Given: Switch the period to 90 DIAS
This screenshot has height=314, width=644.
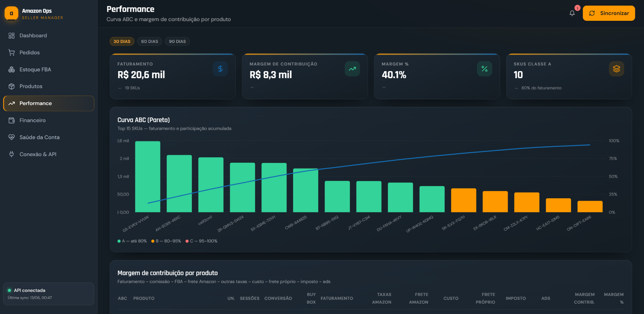Looking at the screenshot, I should coord(177,41).
